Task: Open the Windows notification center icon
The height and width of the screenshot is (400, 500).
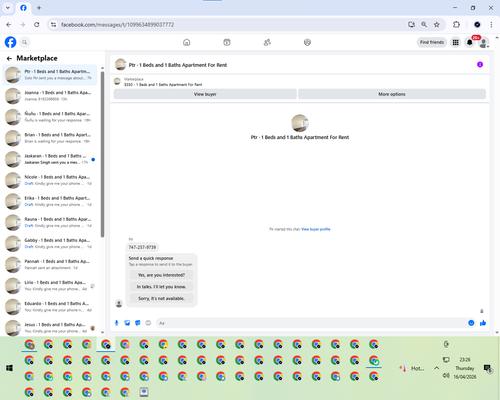Action: (x=488, y=368)
